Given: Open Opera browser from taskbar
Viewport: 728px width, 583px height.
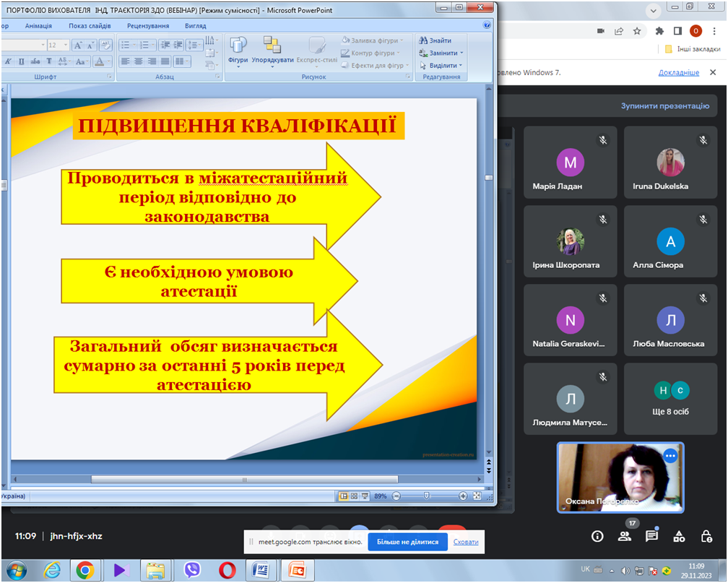Looking at the screenshot, I should [x=227, y=569].
